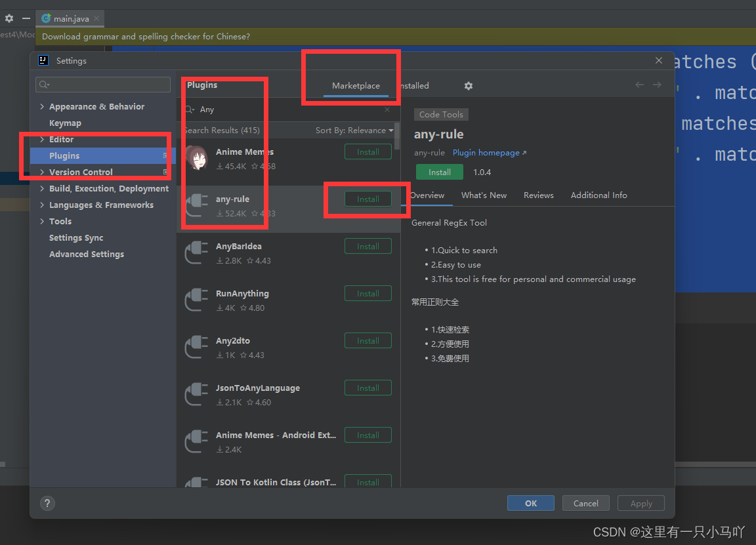Install the AnyBarIdea plugin
Screen dimensions: 756x545
(x=368, y=246)
